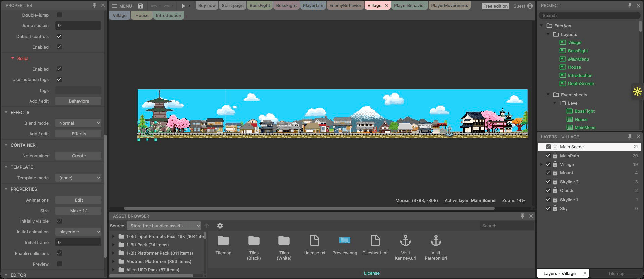
Task: Click the Effects button
Action: coord(78,134)
